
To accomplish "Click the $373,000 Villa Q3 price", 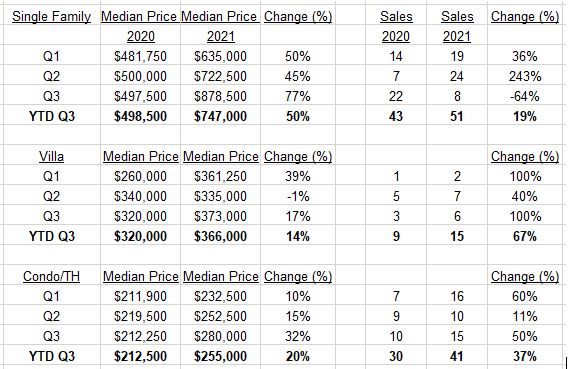I will coord(220,216).
